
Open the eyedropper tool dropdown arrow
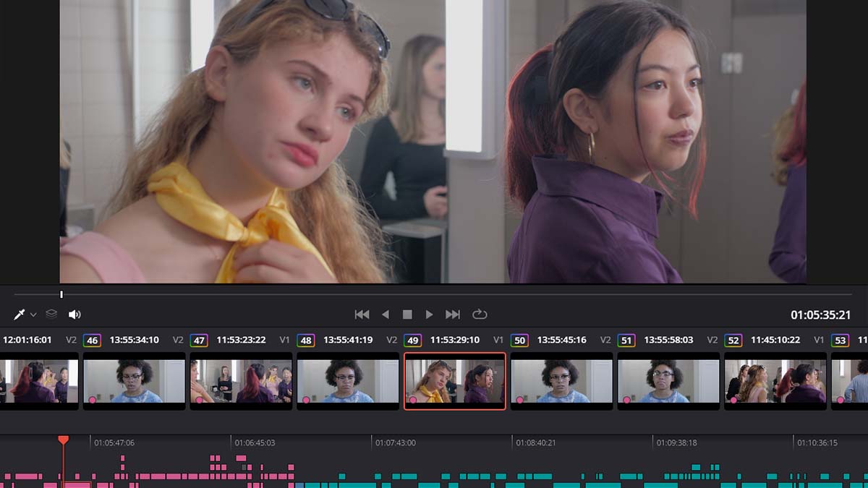pos(33,315)
